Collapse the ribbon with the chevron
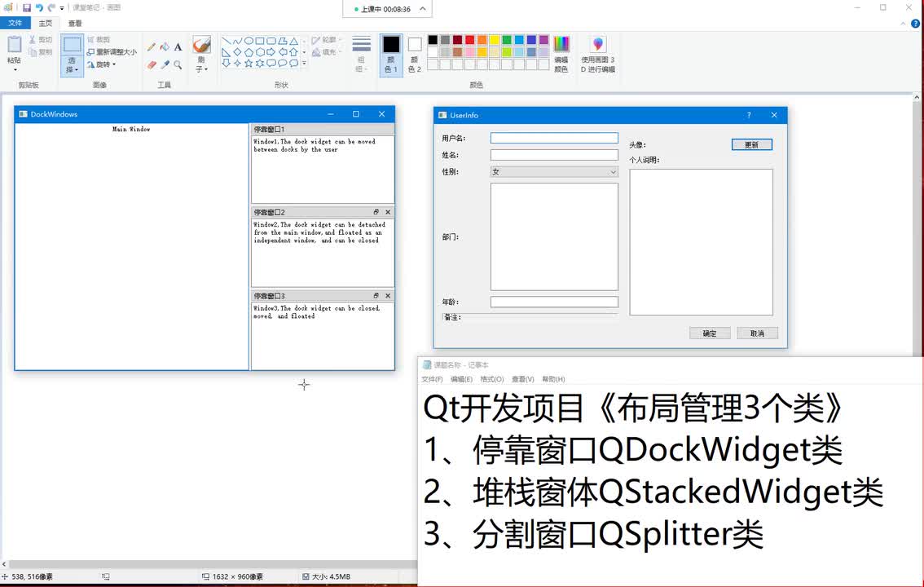The width and height of the screenshot is (924, 587). tap(903, 24)
